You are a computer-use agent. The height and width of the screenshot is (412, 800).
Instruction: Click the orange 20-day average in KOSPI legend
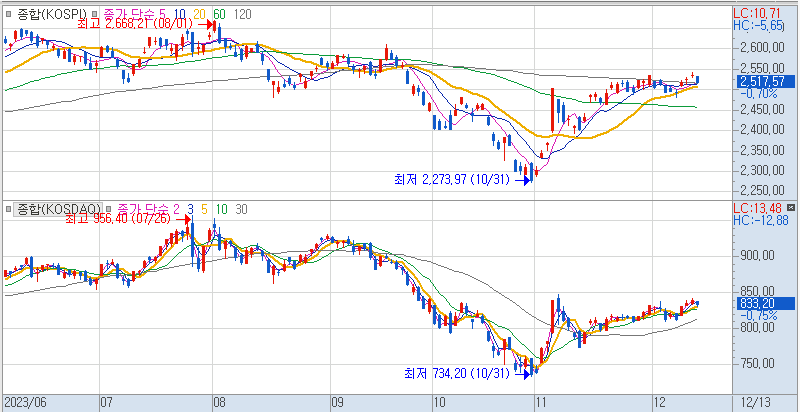click(200, 14)
